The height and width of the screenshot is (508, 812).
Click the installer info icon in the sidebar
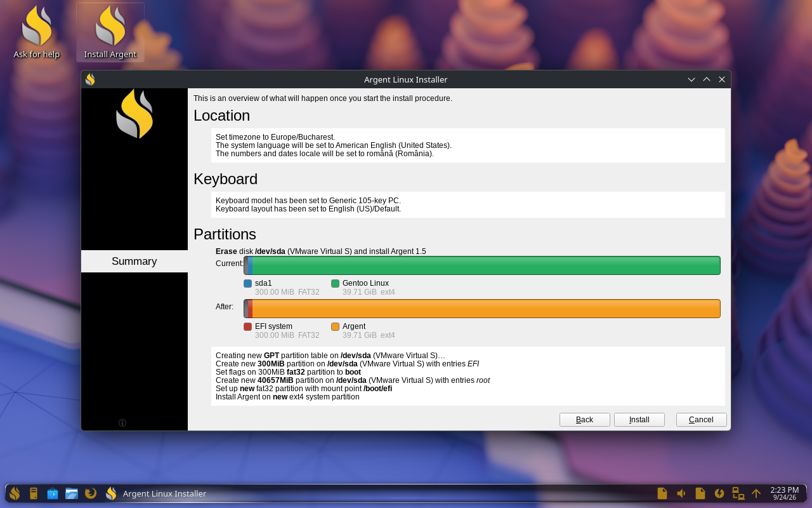122,423
